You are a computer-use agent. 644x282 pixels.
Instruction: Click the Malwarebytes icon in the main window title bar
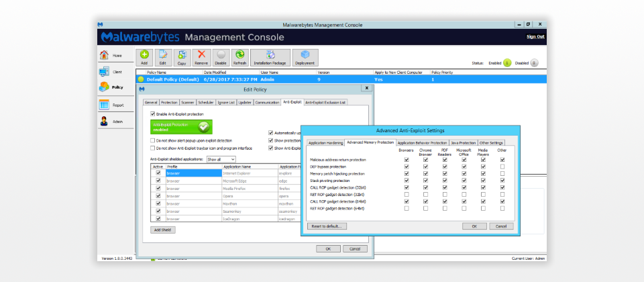[101, 25]
